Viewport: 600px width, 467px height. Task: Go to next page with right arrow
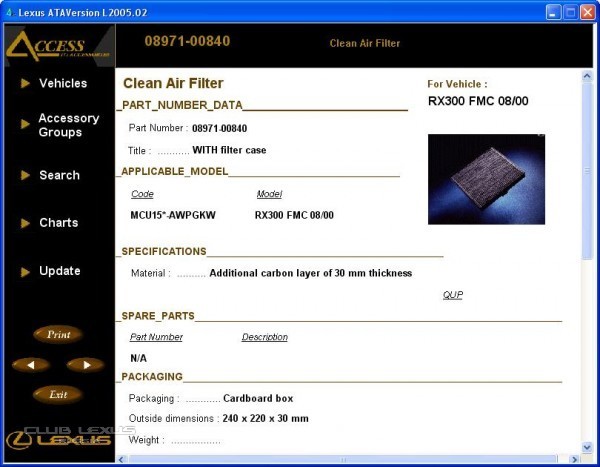pyautogui.click(x=85, y=365)
